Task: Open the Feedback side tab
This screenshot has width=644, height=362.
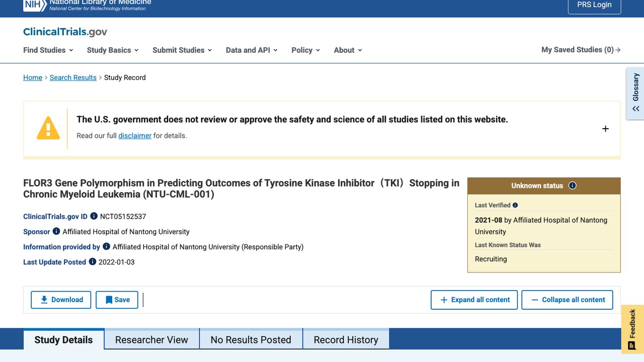Action: click(632, 329)
